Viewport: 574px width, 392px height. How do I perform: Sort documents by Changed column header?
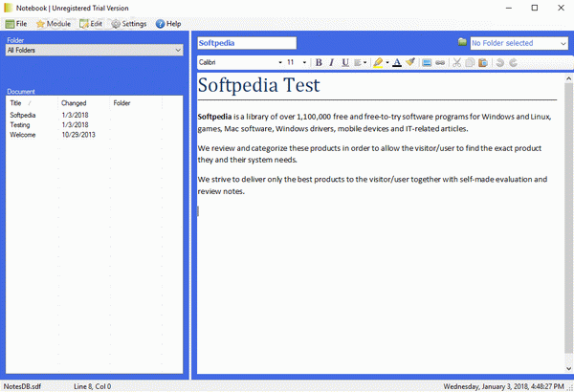tap(83, 103)
